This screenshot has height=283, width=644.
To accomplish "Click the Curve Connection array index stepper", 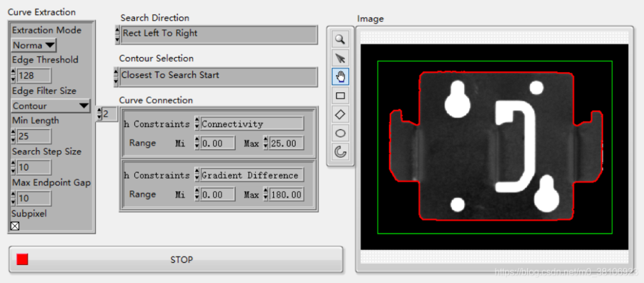I will coord(99,114).
